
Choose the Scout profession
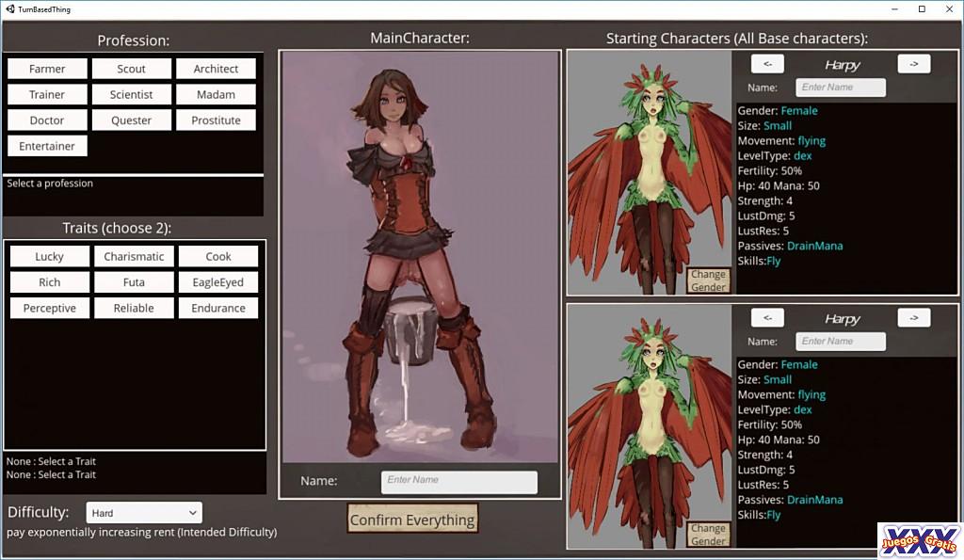[132, 69]
